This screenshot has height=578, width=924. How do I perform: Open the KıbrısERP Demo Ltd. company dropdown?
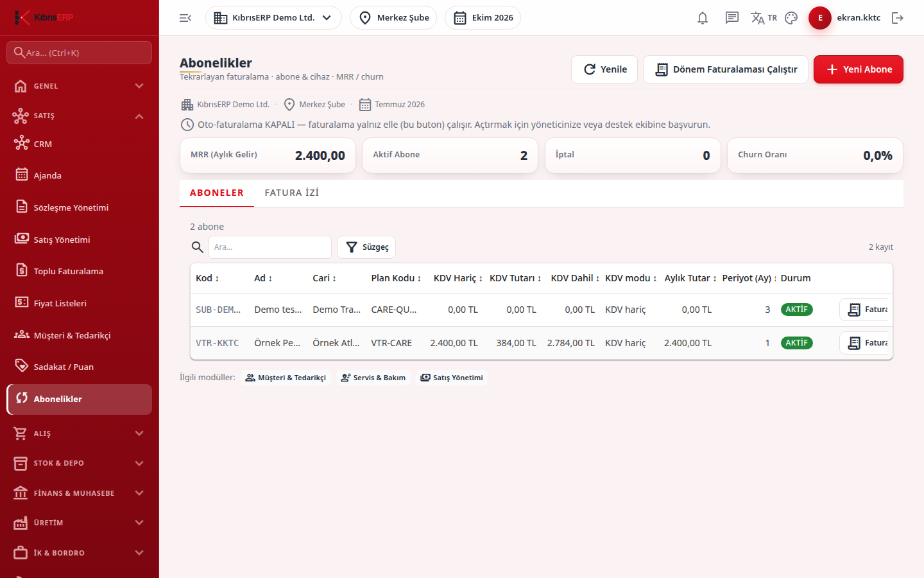pos(273,18)
